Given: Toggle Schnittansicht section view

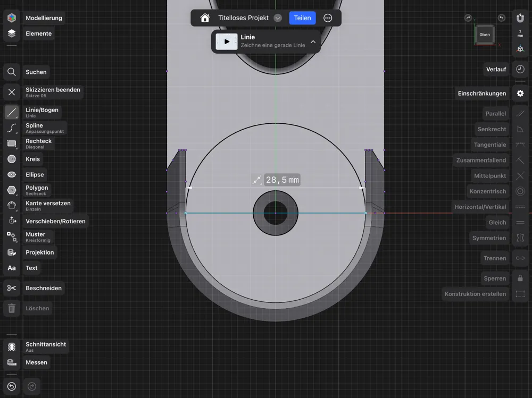Looking at the screenshot, I should (x=12, y=346).
